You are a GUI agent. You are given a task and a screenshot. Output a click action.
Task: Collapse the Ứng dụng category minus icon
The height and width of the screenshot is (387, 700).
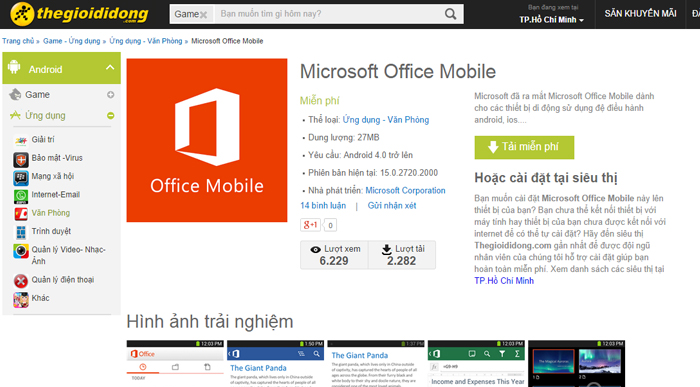(110, 116)
